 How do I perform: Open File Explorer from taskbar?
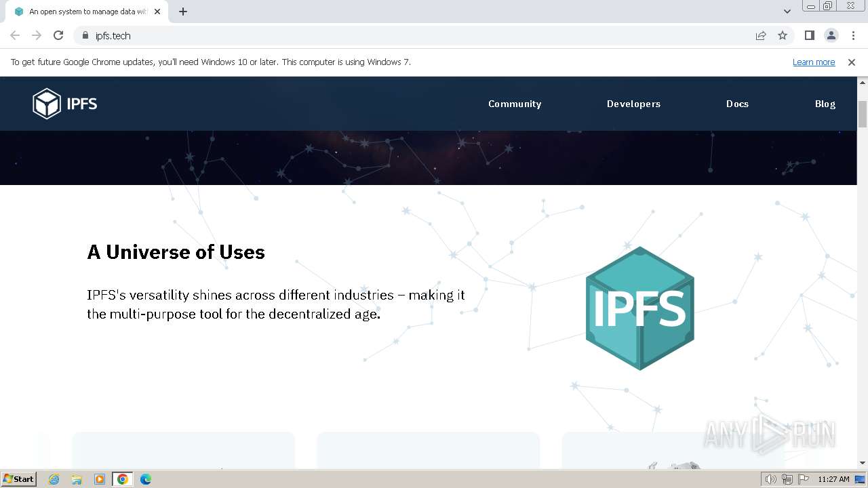[77, 479]
